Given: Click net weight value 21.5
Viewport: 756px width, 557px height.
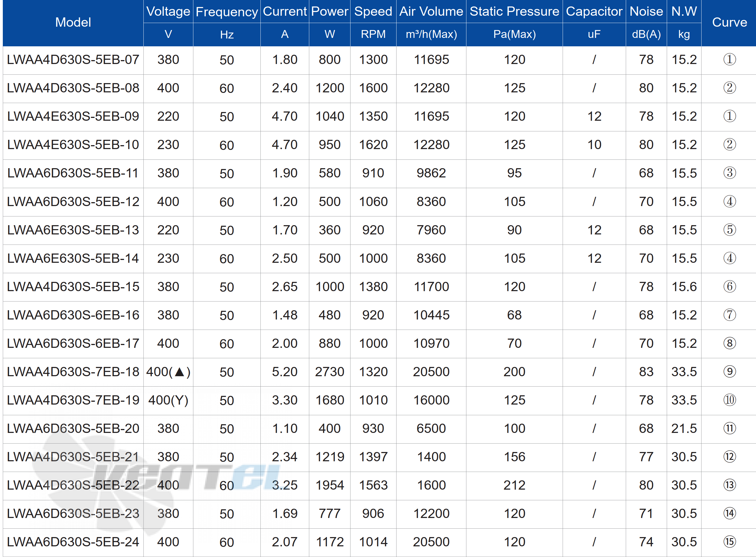Looking at the screenshot, I should coord(684,428).
